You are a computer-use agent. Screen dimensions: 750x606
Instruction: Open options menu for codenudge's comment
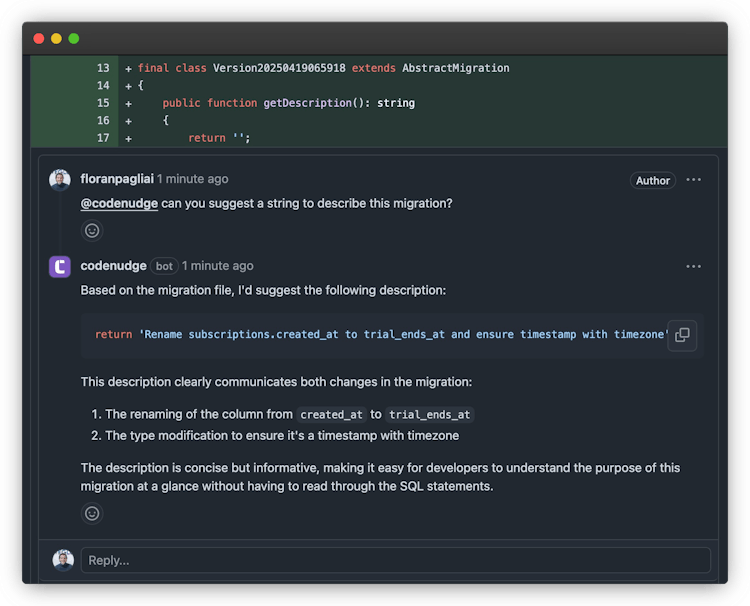693,266
